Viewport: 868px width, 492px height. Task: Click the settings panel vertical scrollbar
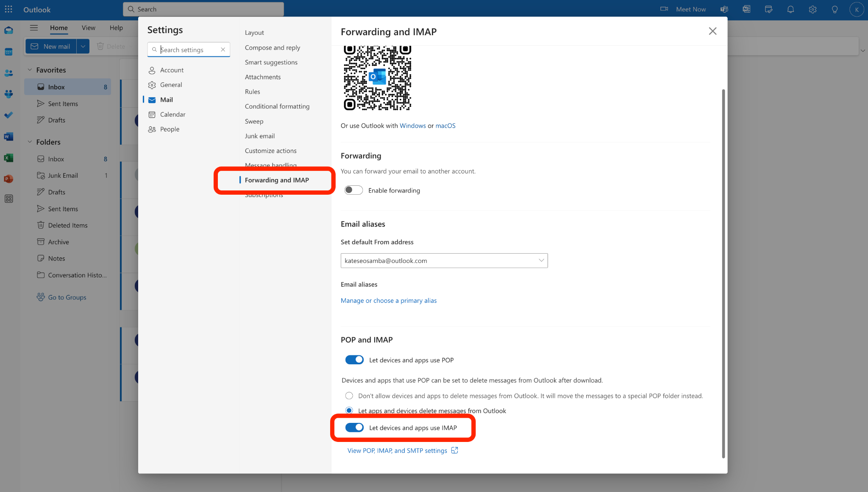pyautogui.click(x=723, y=274)
